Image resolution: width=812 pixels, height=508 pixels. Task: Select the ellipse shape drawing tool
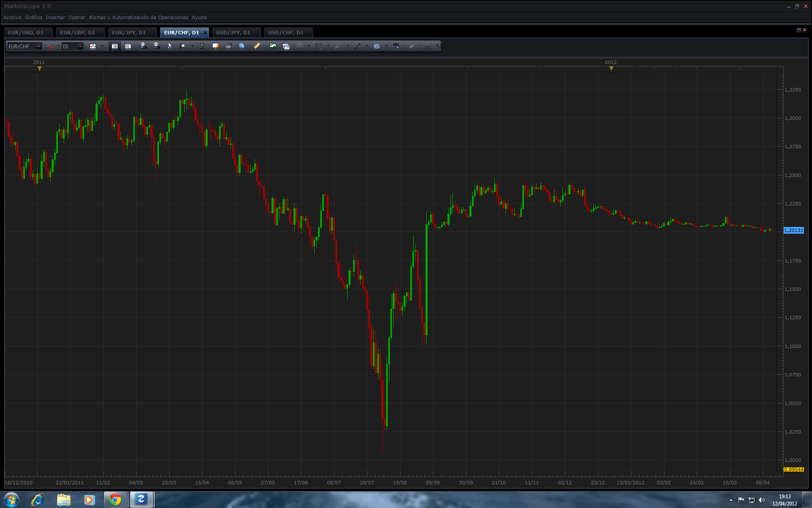point(376,46)
